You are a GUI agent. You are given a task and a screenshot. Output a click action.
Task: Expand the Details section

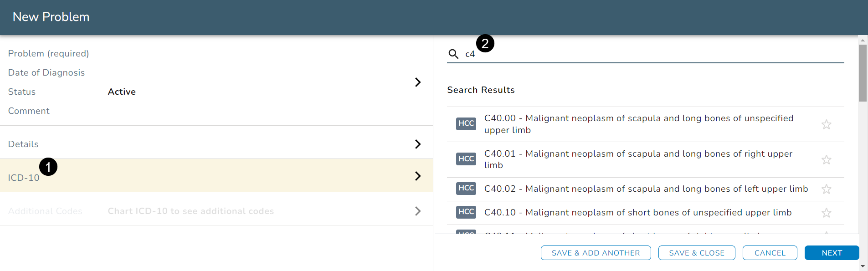(x=417, y=144)
